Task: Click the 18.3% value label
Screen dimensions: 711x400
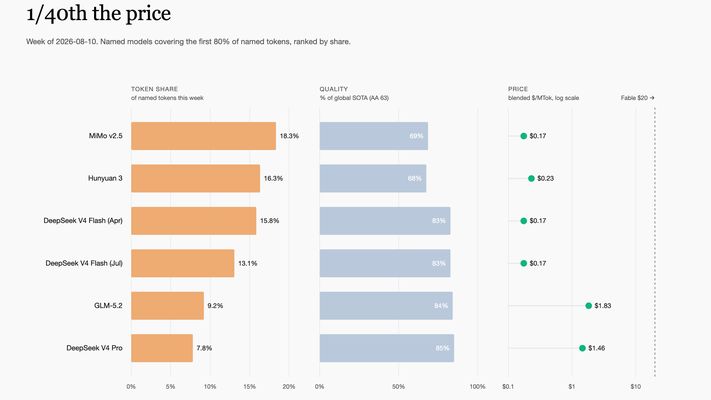Action: tap(289, 136)
